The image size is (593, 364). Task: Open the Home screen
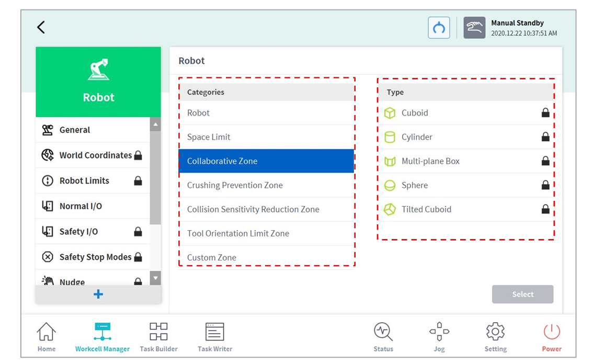click(x=46, y=337)
